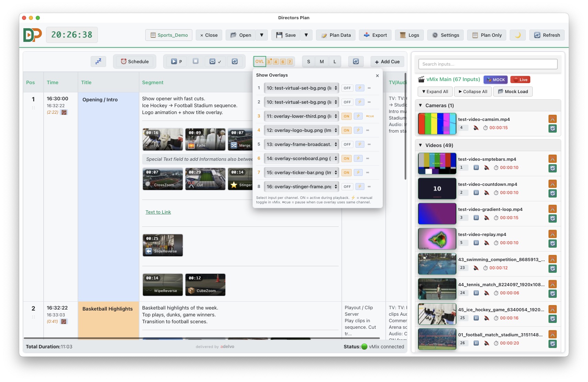Image resolution: width=588 pixels, height=382 pixels.
Task: Switch to dark mode with the moon icon
Action: [x=518, y=35]
